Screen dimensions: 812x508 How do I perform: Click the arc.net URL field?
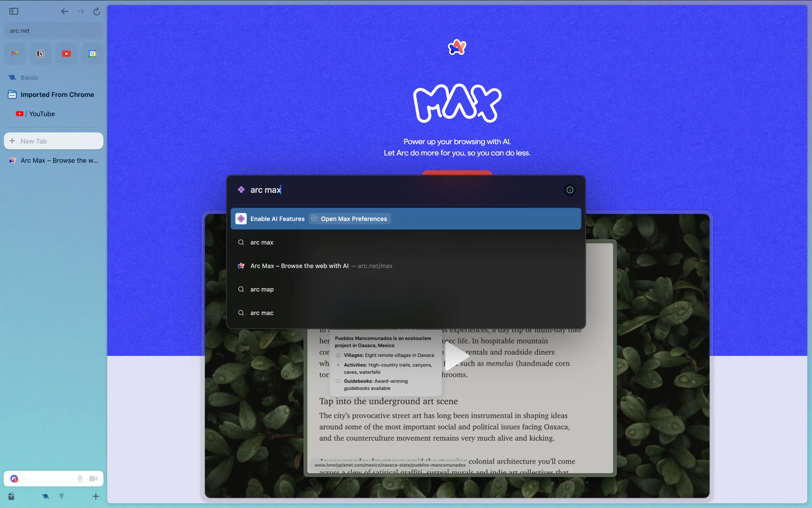click(x=54, y=31)
